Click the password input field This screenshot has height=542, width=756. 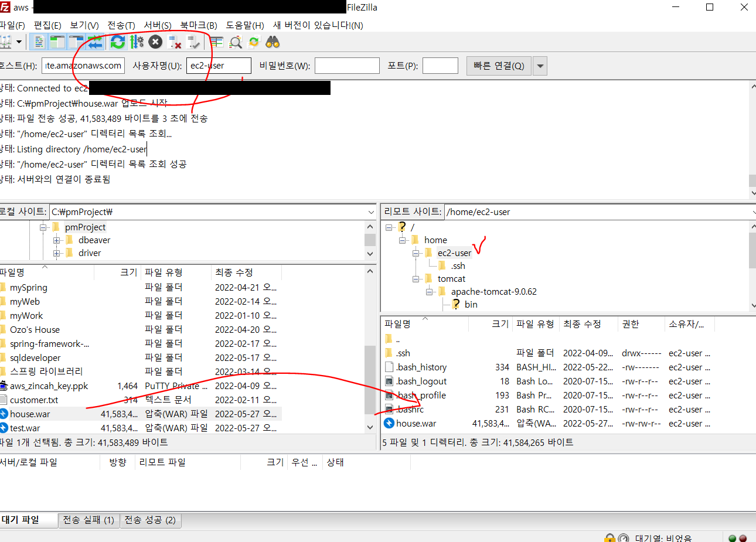click(x=347, y=66)
